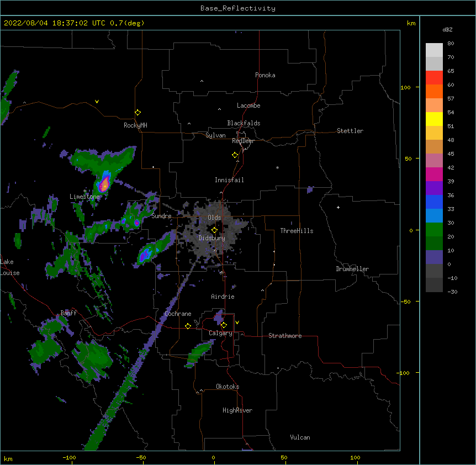Select the Blackfalds city label

click(x=244, y=123)
